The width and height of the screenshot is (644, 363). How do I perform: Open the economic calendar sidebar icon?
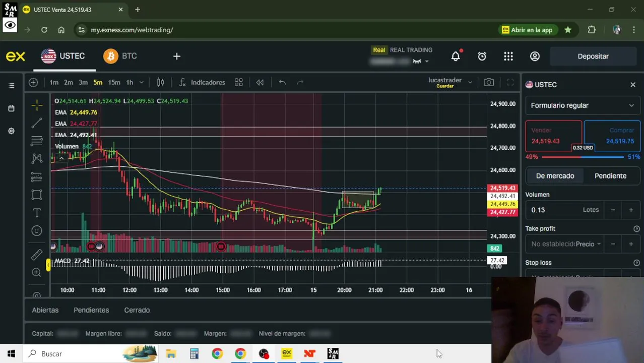tap(11, 108)
